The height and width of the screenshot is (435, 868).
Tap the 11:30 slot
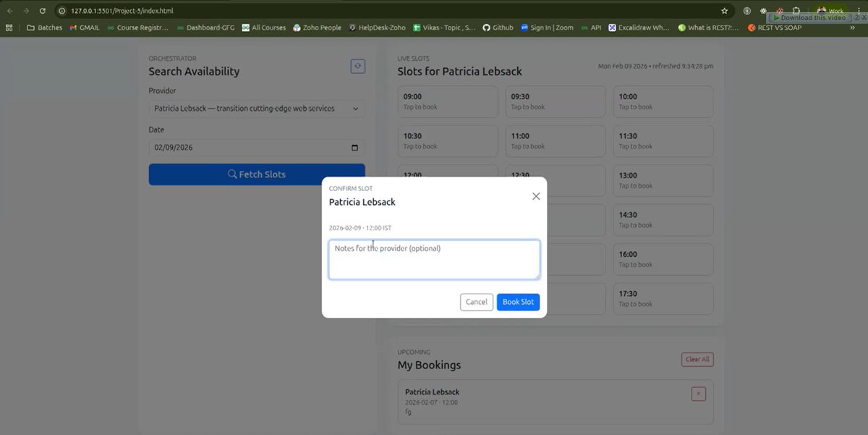663,141
